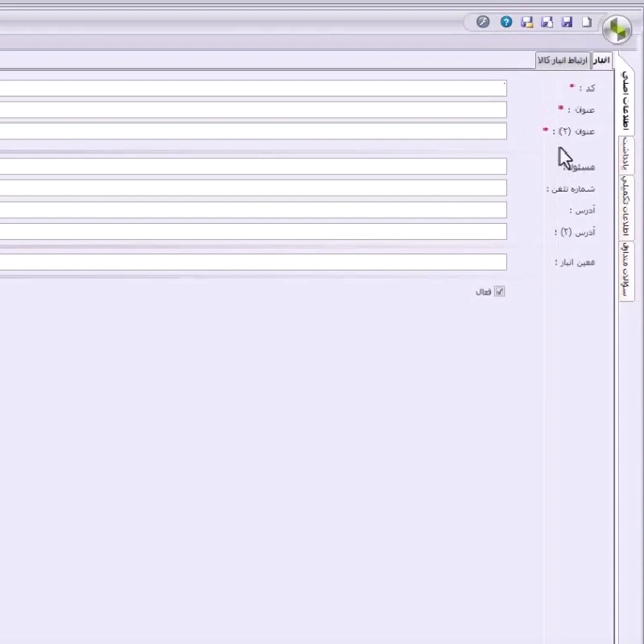
Task: Focus the معین انبار field
Action: (254, 262)
